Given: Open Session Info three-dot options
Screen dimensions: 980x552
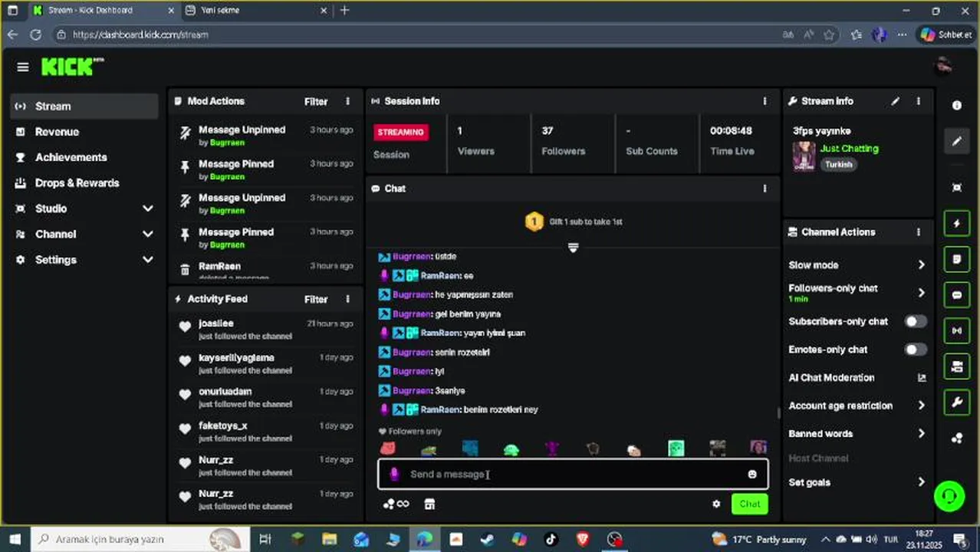Looking at the screenshot, I should tap(765, 101).
